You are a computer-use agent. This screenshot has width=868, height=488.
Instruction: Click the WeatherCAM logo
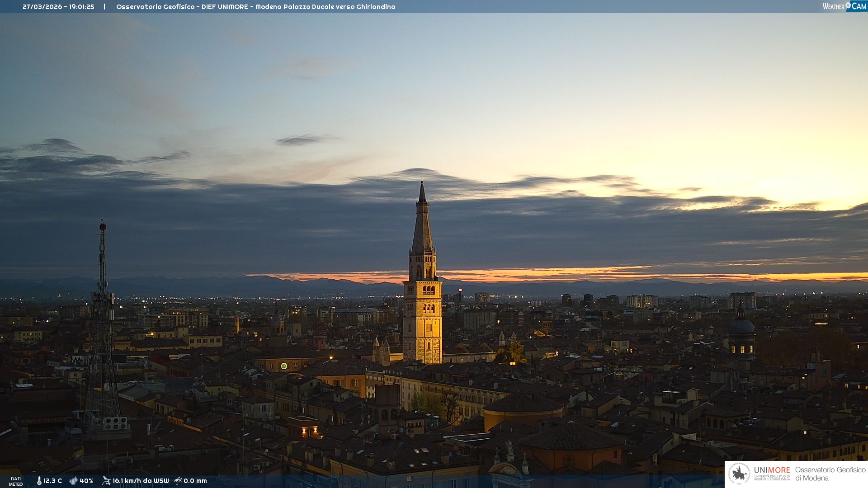coord(844,6)
